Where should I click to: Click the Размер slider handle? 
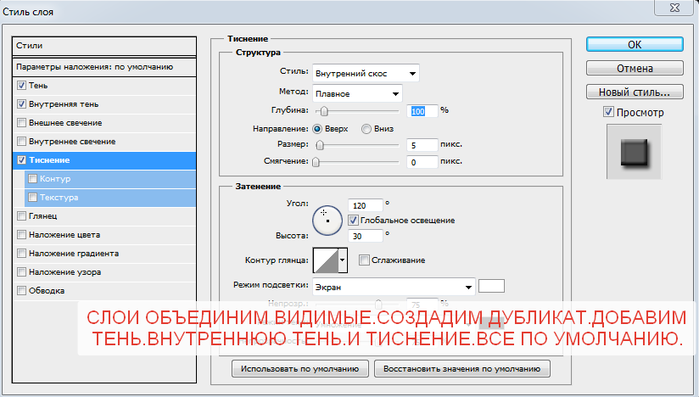pos(320,145)
